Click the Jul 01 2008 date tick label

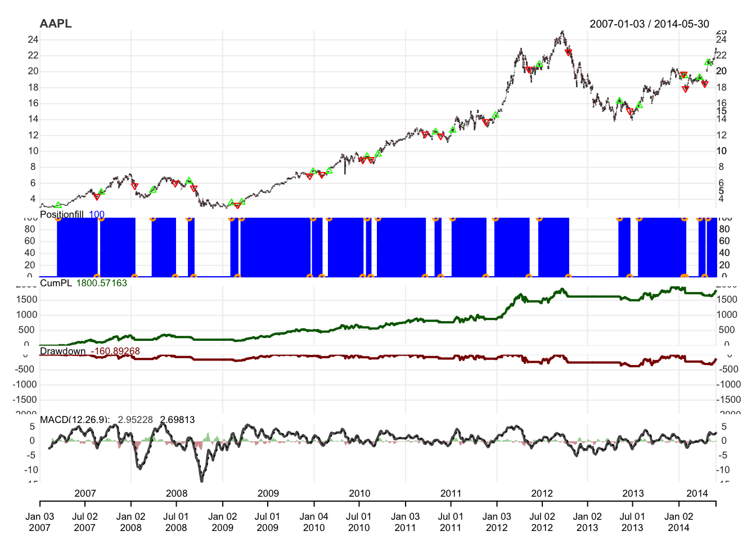(x=176, y=522)
